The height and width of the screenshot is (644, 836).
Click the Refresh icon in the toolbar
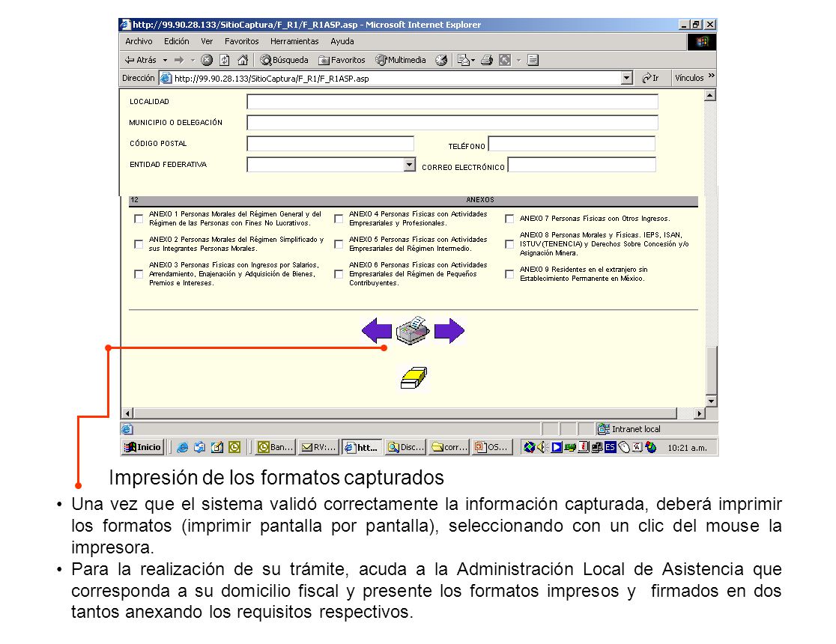click(x=225, y=60)
